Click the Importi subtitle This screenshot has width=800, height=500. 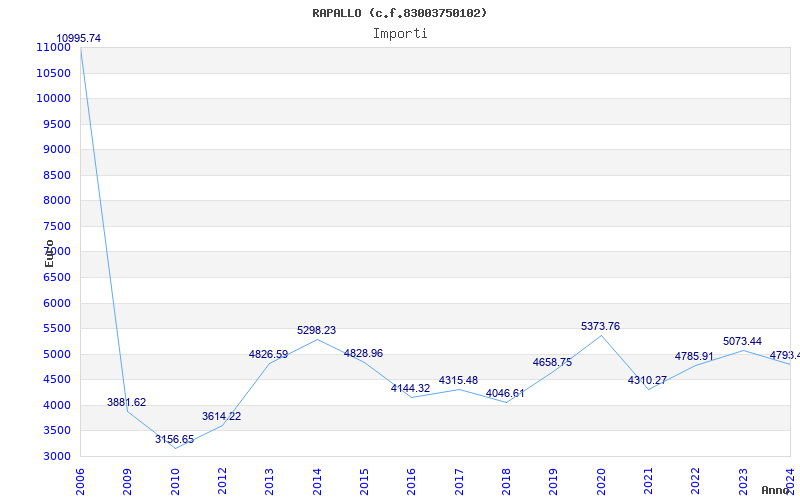(x=400, y=34)
